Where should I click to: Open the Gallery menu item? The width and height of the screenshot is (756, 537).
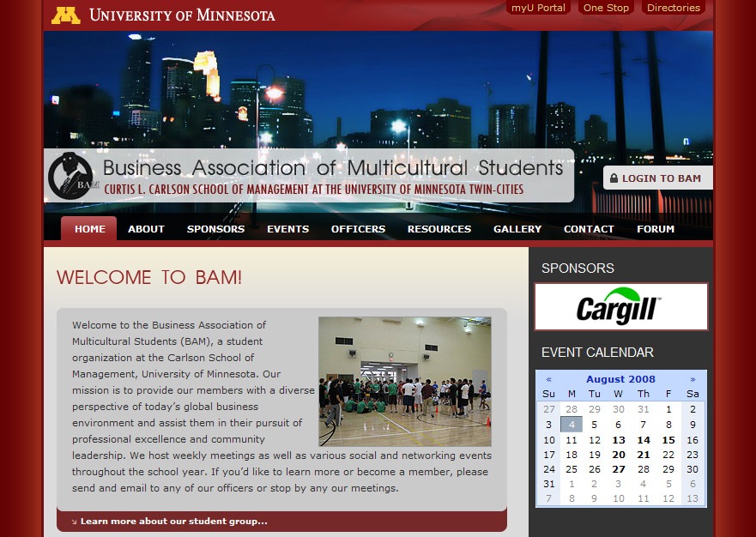tap(517, 229)
